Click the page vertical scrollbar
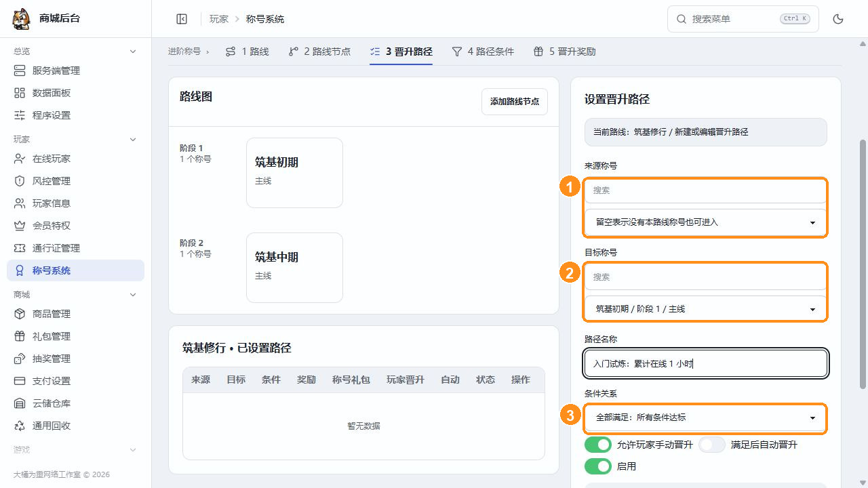The height and width of the screenshot is (488, 868). pos(863,264)
